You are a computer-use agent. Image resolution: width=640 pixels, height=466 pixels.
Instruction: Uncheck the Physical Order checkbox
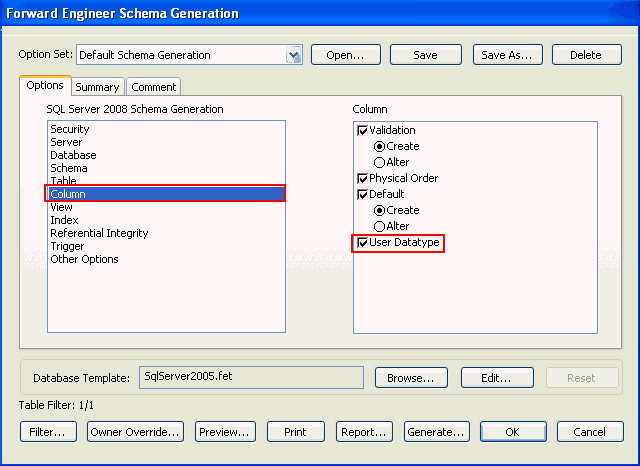(363, 178)
